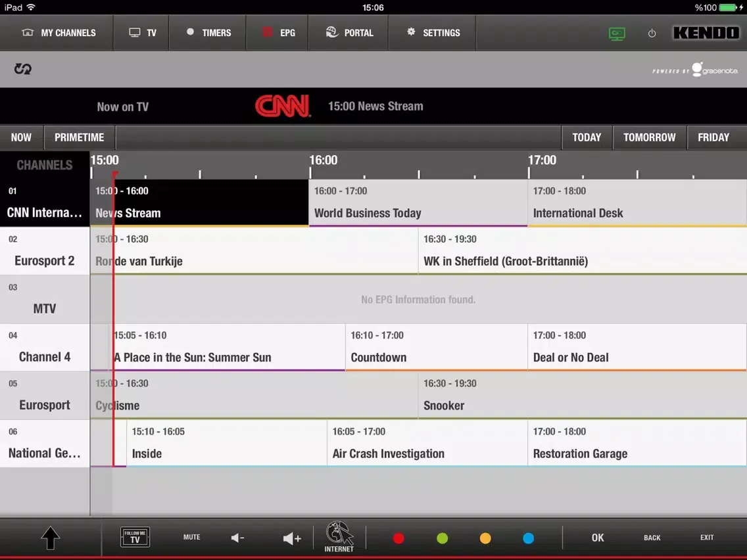
Task: Tap the Follow Me TV icon
Action: [135, 537]
